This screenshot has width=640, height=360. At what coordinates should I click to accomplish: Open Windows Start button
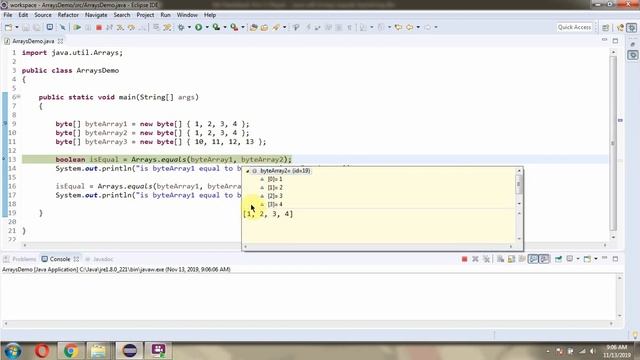click(13, 351)
